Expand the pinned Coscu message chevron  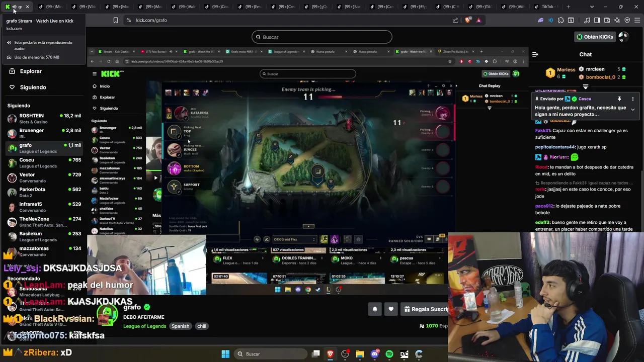pos(633,109)
